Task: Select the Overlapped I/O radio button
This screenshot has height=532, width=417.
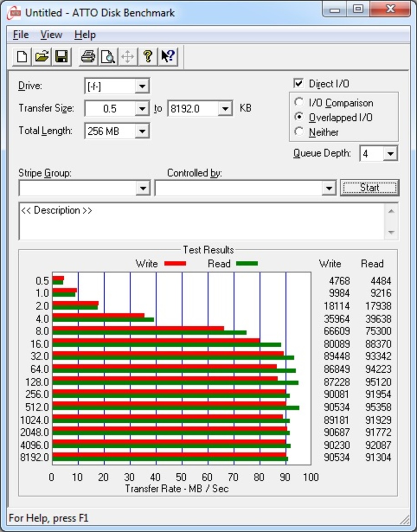Action: tap(299, 117)
